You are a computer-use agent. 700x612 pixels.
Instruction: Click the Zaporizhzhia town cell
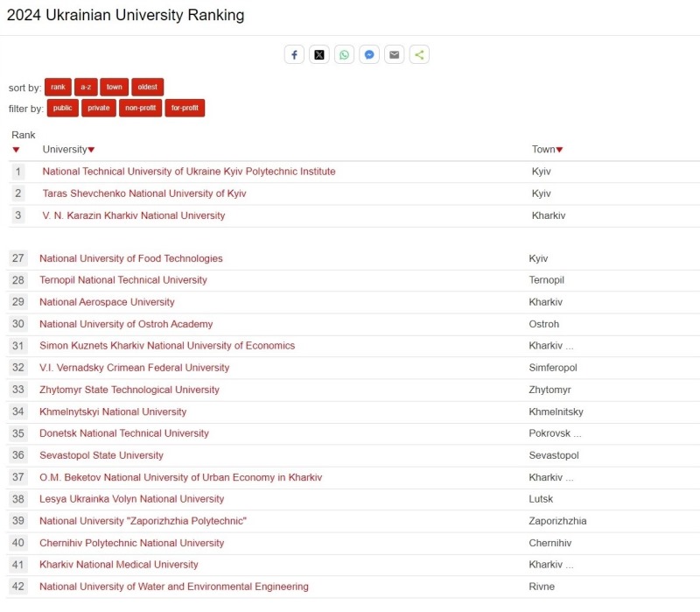tap(557, 521)
